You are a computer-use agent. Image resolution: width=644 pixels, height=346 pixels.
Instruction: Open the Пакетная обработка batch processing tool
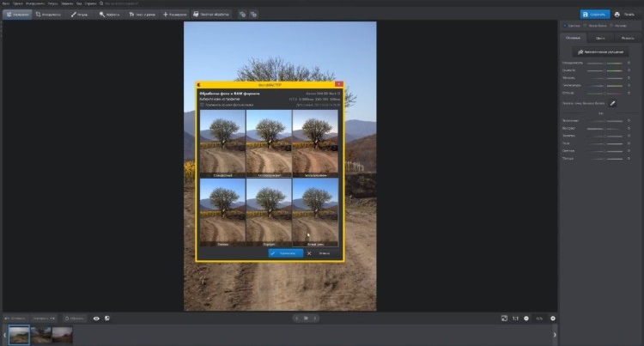(211, 15)
